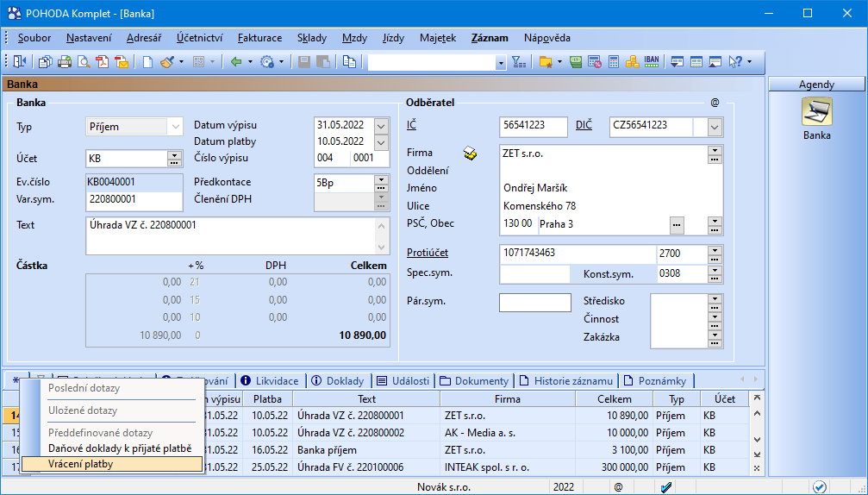The width and height of the screenshot is (868, 495).
Task: Open the Konst.sym. 0308 selector
Action: 715,273
